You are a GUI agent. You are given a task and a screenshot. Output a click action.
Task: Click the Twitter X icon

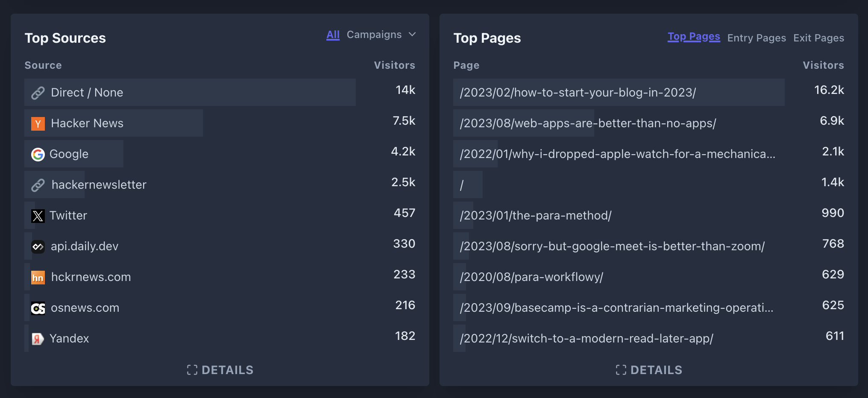(x=38, y=216)
